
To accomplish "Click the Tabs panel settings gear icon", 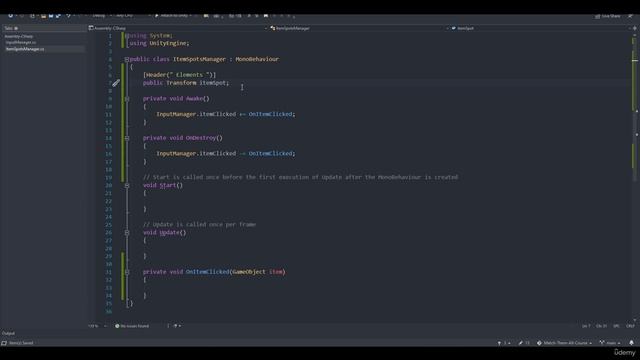I will tap(16, 28).
